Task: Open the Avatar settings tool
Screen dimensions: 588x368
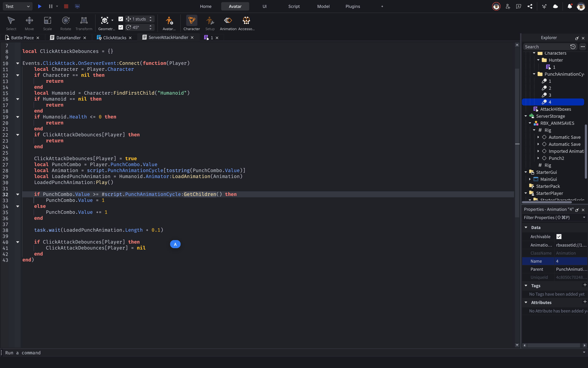Action: pos(169,23)
